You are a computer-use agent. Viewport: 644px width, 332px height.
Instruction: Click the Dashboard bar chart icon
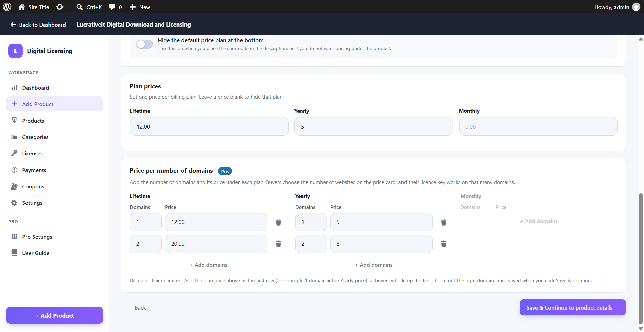(14, 88)
